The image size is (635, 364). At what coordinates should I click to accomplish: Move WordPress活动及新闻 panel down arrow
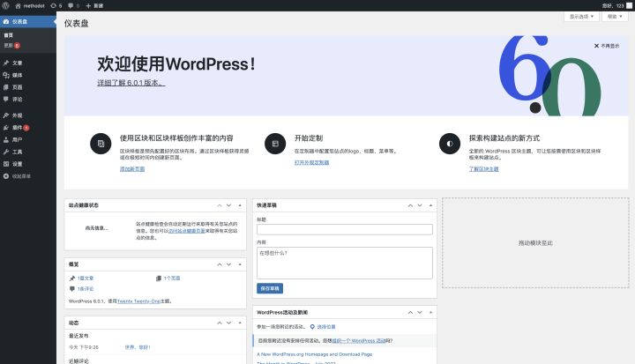420,313
